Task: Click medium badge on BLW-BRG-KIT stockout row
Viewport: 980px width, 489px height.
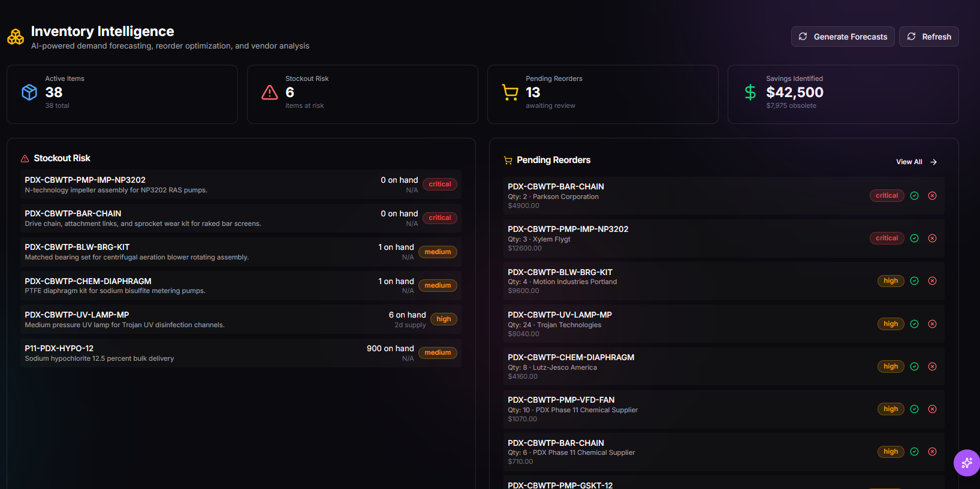Action: [x=438, y=252]
